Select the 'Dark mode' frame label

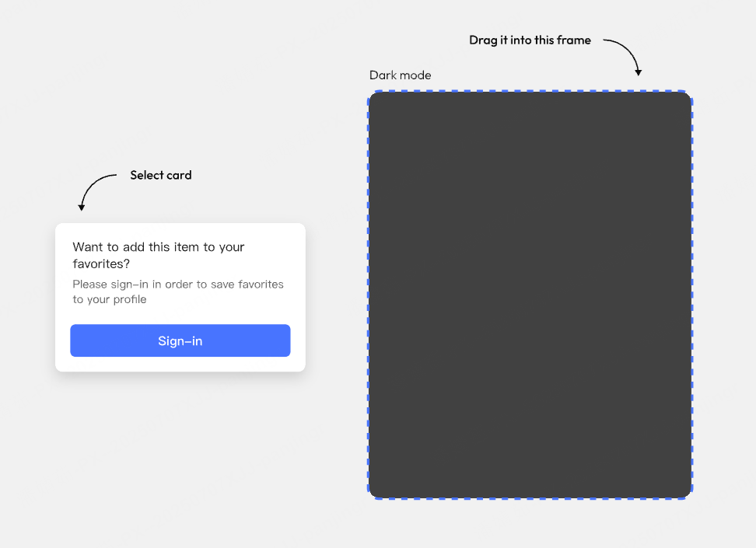tap(401, 75)
